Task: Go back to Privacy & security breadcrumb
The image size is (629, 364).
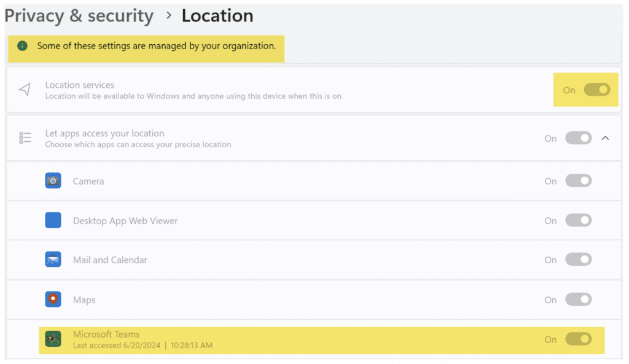Action: tap(79, 16)
